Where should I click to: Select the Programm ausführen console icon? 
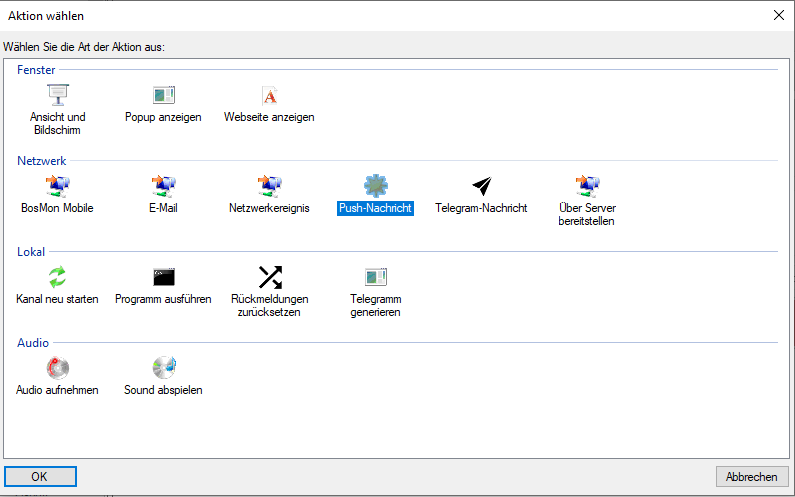pos(163,276)
